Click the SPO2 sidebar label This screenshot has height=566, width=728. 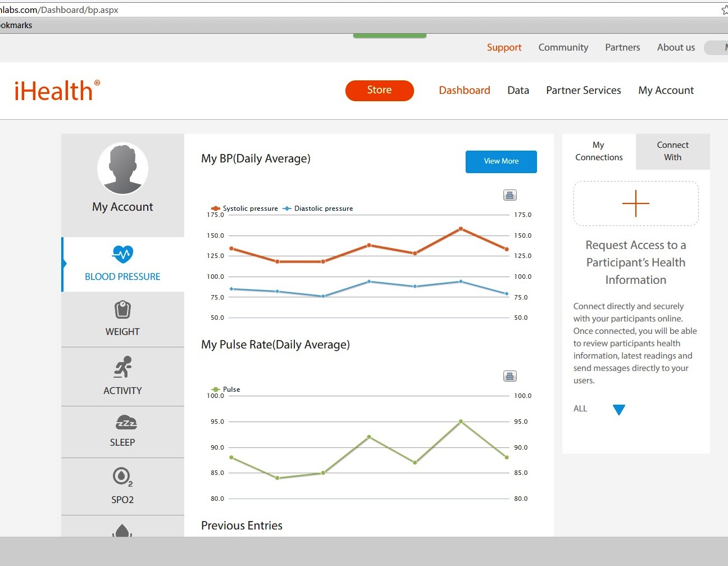(x=122, y=500)
